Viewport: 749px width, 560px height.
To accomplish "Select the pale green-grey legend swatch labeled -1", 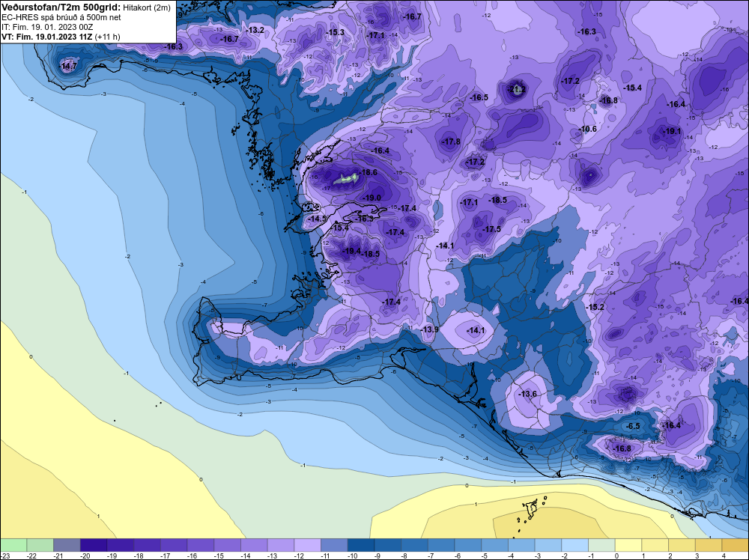I will (x=602, y=545).
